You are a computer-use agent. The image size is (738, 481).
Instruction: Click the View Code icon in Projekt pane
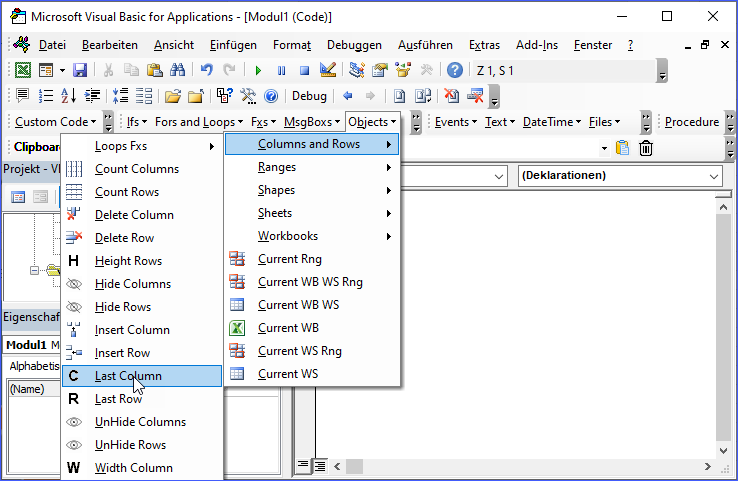[18, 197]
